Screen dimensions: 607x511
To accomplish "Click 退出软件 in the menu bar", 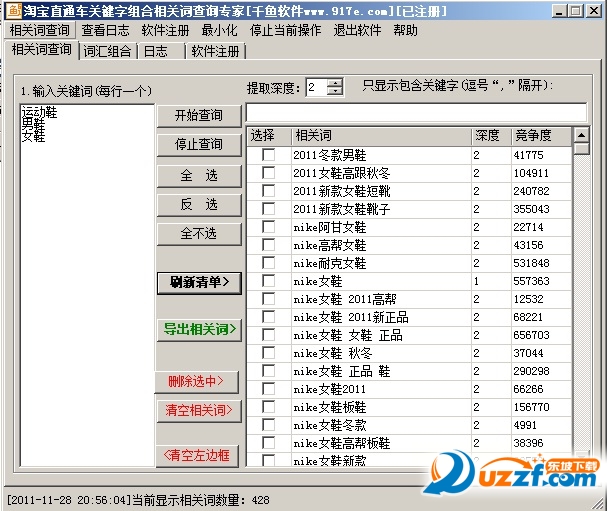I will pyautogui.click(x=357, y=30).
